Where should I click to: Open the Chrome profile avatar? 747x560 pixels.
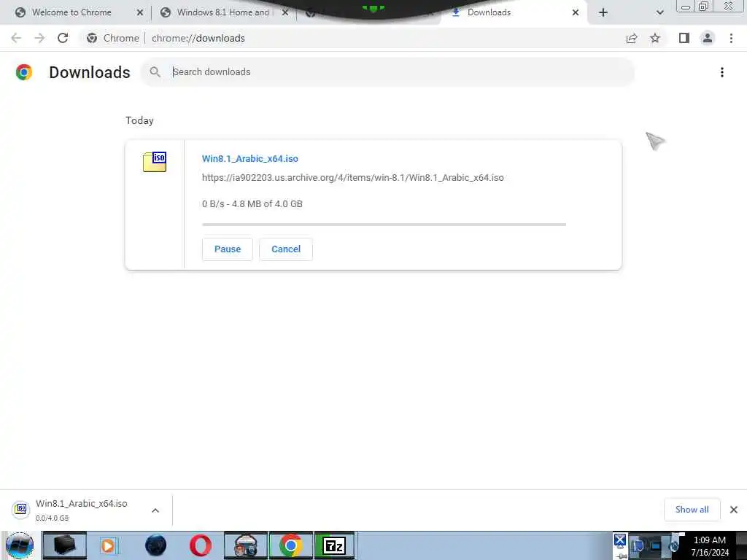coord(708,38)
